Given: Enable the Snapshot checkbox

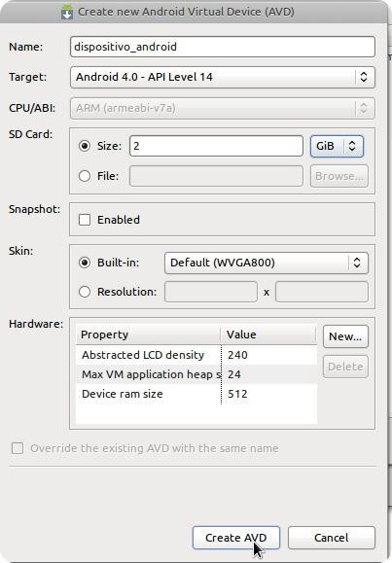Looking at the screenshot, I should (x=85, y=220).
